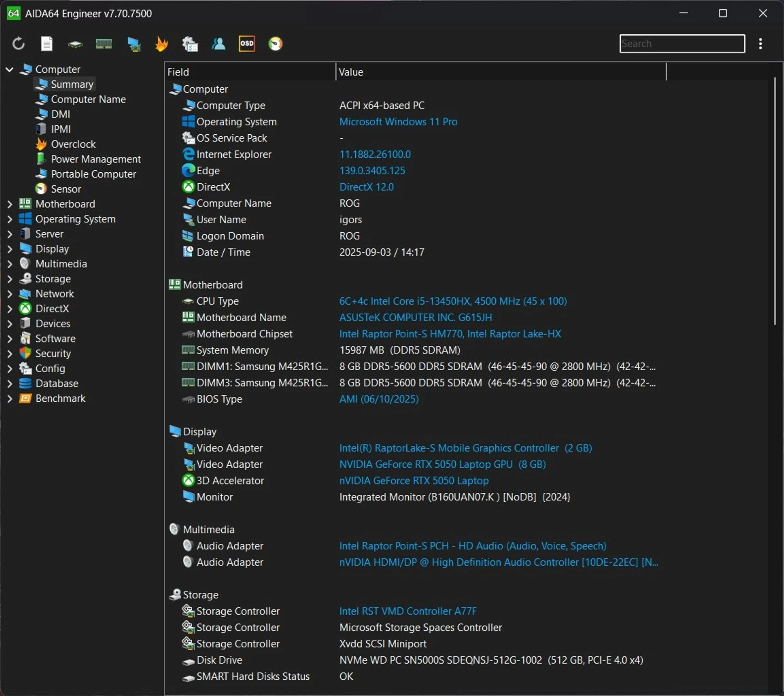Click the CPU chip toolbar icon

[x=75, y=44]
